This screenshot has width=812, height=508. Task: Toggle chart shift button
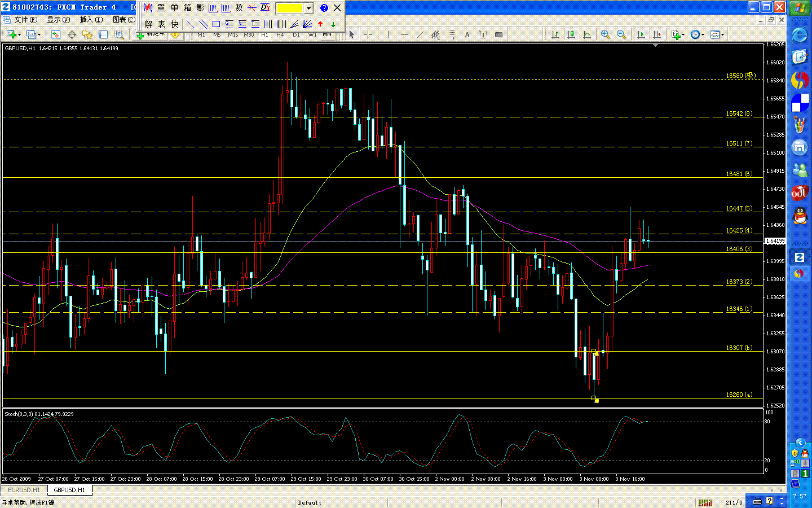(656, 34)
